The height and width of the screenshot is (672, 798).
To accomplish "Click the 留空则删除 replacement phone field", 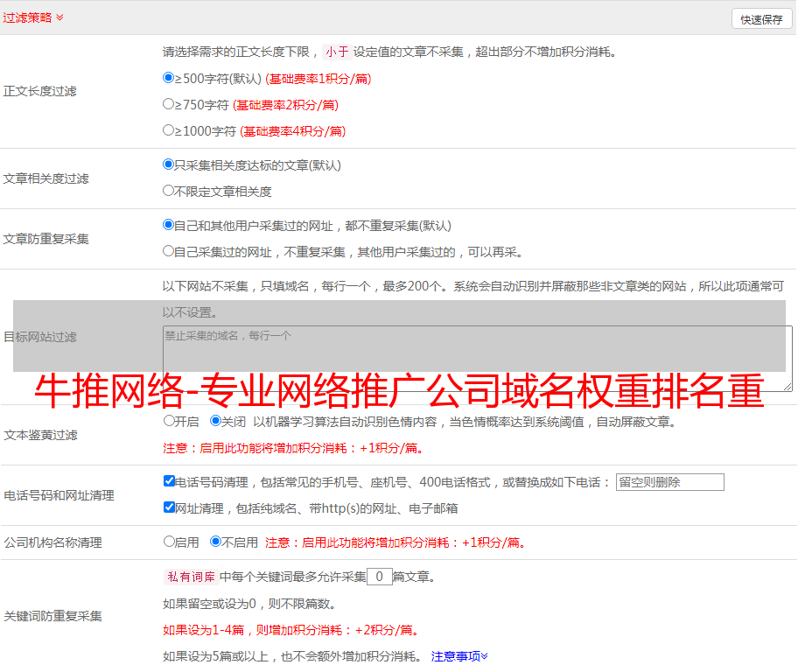I will [669, 482].
